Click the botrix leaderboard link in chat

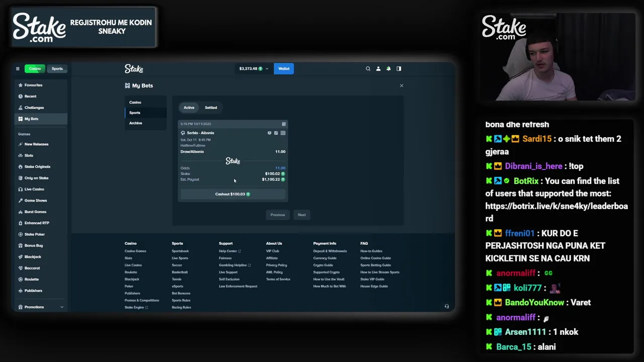pyautogui.click(x=556, y=212)
